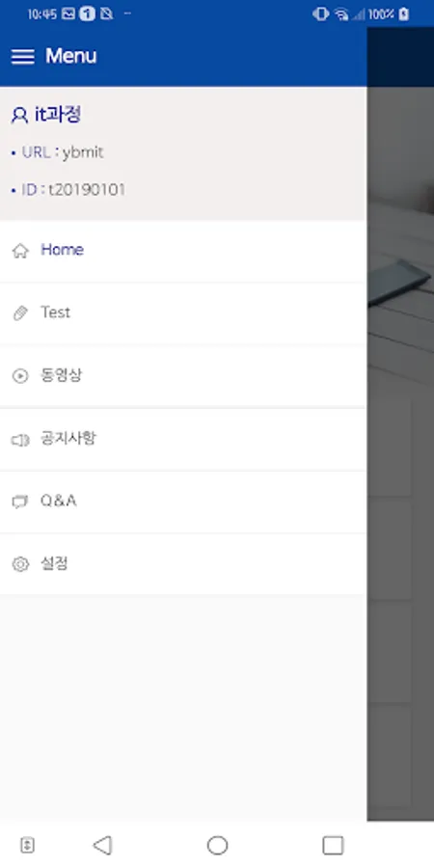The width and height of the screenshot is (434, 868).
Task: Click the Menu title text
Action: [70, 56]
